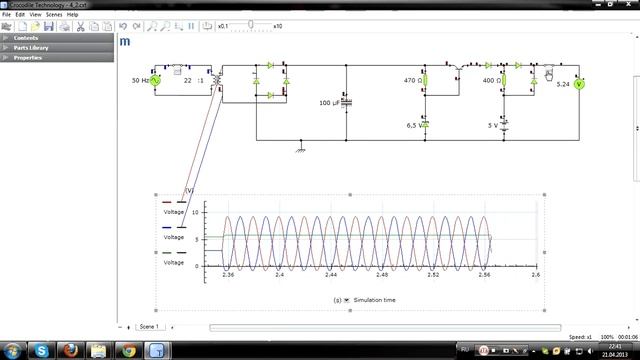Click the Zoom out magnifier icon

(x=165, y=27)
